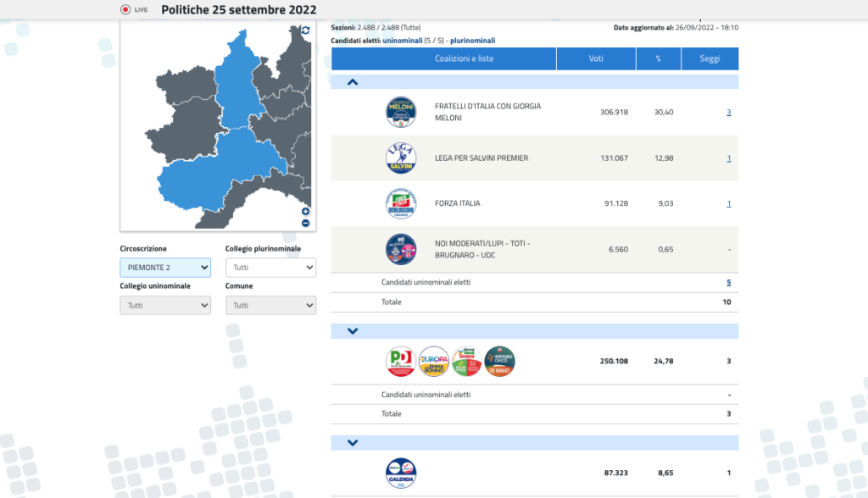Open the Collegio plurinominale dropdown
868x498 pixels.
tap(270, 268)
